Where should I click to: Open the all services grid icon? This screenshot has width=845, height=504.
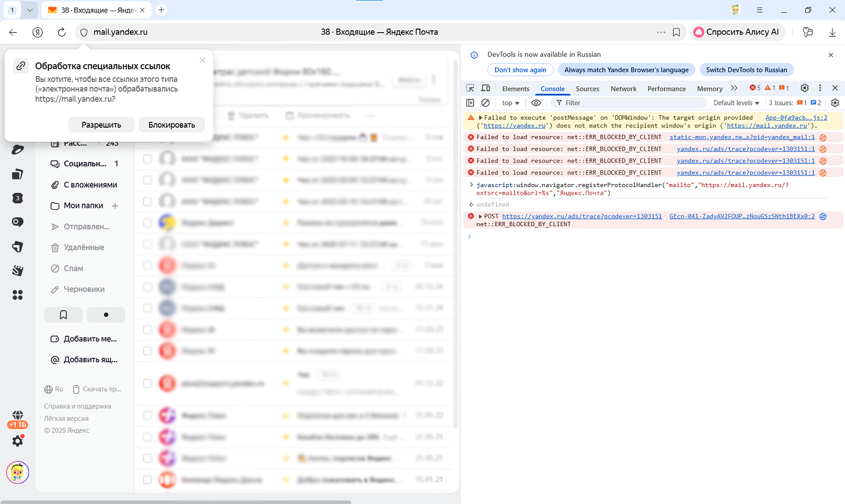click(x=18, y=295)
